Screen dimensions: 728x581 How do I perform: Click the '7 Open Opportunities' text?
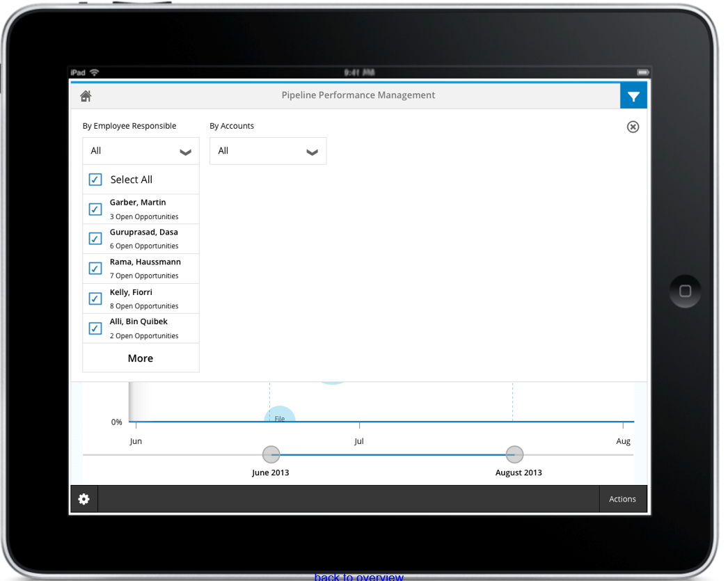point(144,276)
